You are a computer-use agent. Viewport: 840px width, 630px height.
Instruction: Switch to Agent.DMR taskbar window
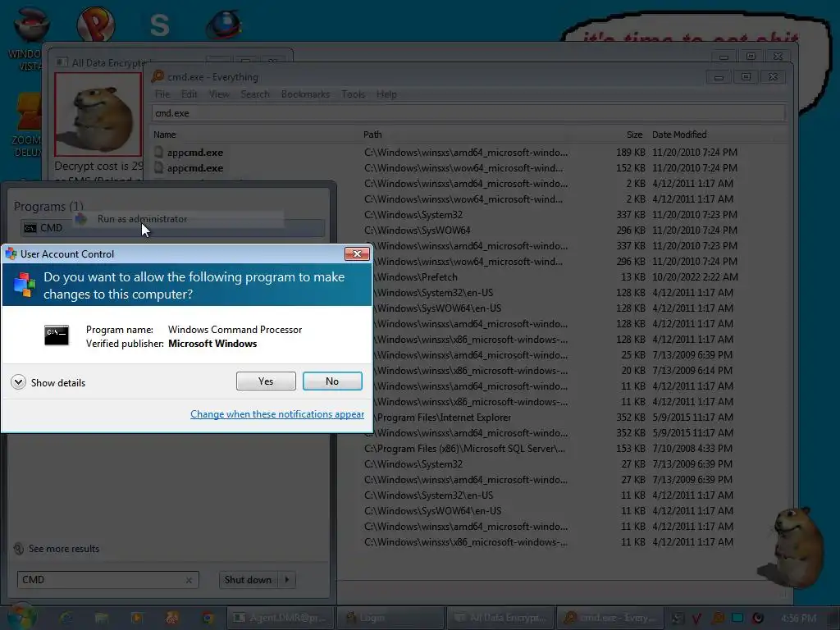tap(281, 618)
